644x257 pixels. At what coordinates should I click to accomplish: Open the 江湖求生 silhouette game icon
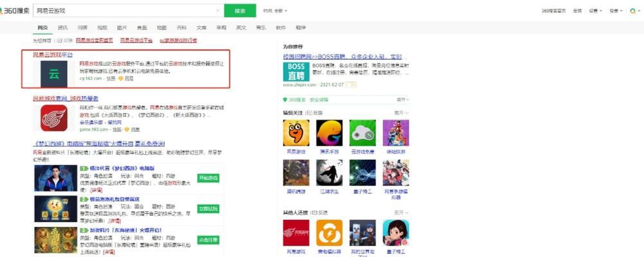[x=329, y=173]
